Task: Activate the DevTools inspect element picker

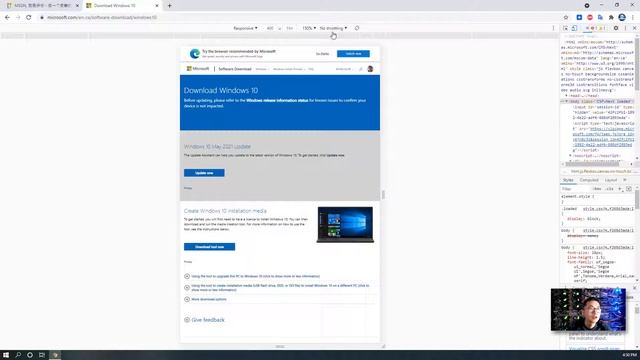Action: [x=565, y=28]
